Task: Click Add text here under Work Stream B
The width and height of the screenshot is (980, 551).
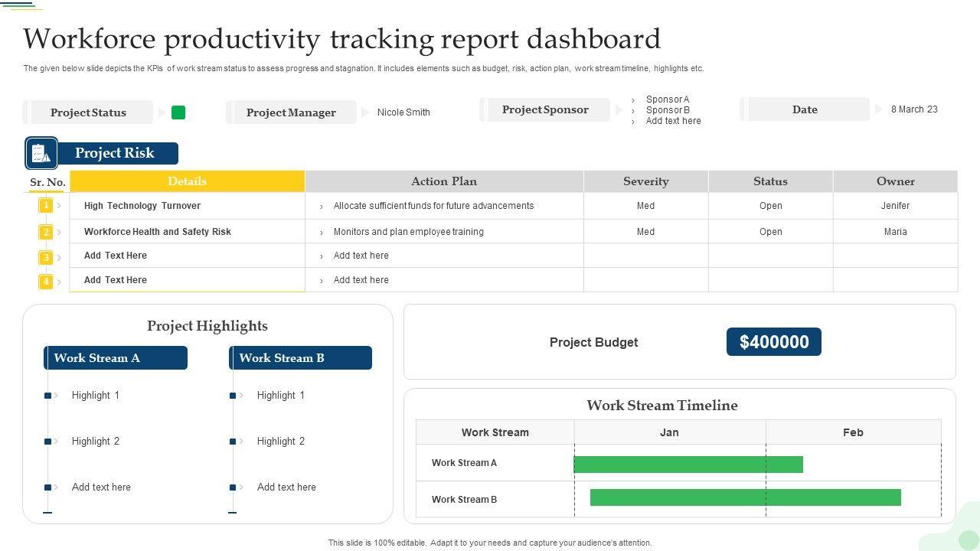Action: tap(286, 487)
